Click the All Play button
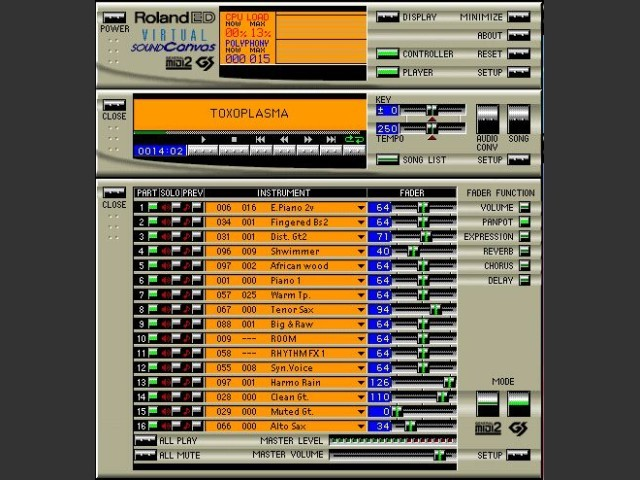Viewport: 640px width, 480px height. 145,440
